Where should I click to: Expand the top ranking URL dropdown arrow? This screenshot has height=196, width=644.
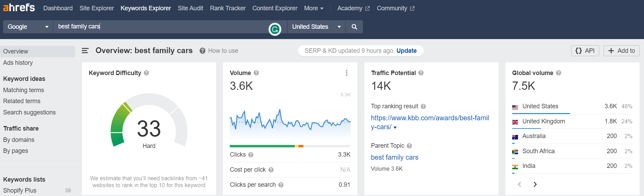395,127
